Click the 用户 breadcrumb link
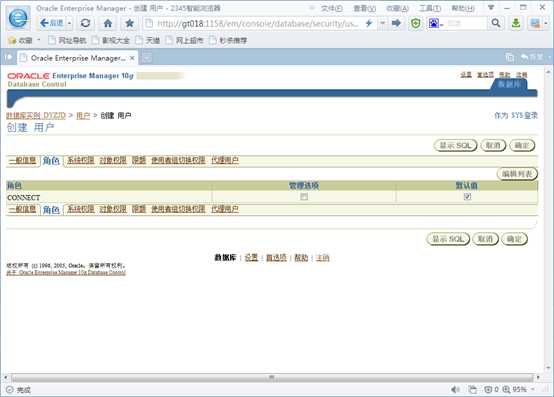This screenshot has width=554, height=397. (x=83, y=115)
